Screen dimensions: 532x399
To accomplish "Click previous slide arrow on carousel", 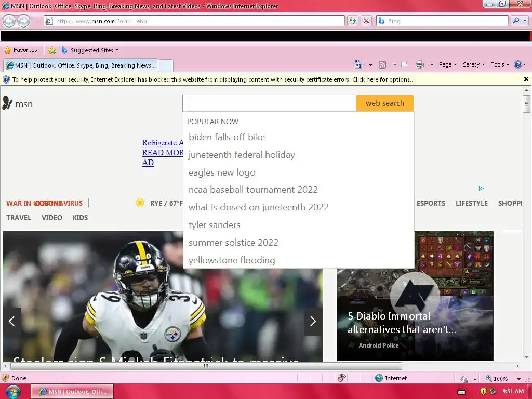I will (x=11, y=321).
